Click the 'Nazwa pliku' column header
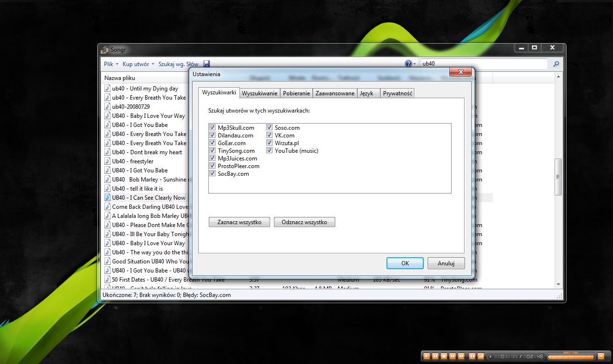 (x=120, y=78)
